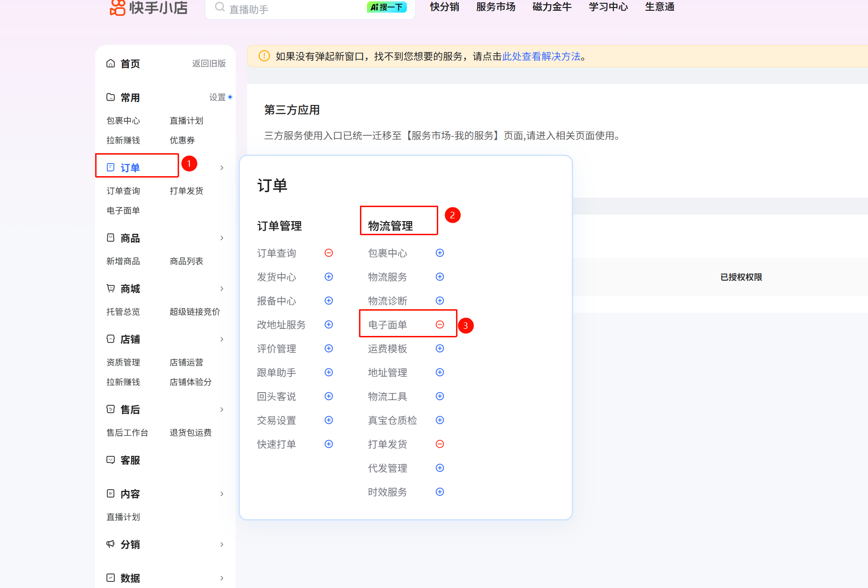Click the 商城 shopping cart icon

[x=111, y=289]
